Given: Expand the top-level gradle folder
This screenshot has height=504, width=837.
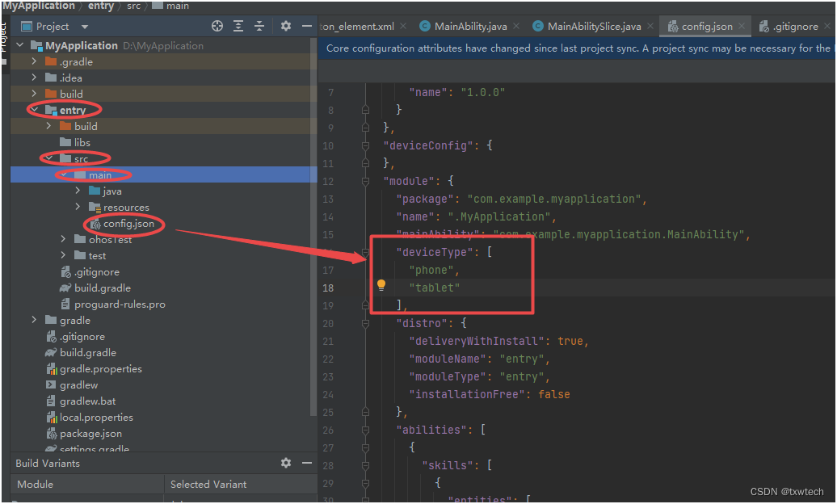Looking at the screenshot, I should click(34, 320).
